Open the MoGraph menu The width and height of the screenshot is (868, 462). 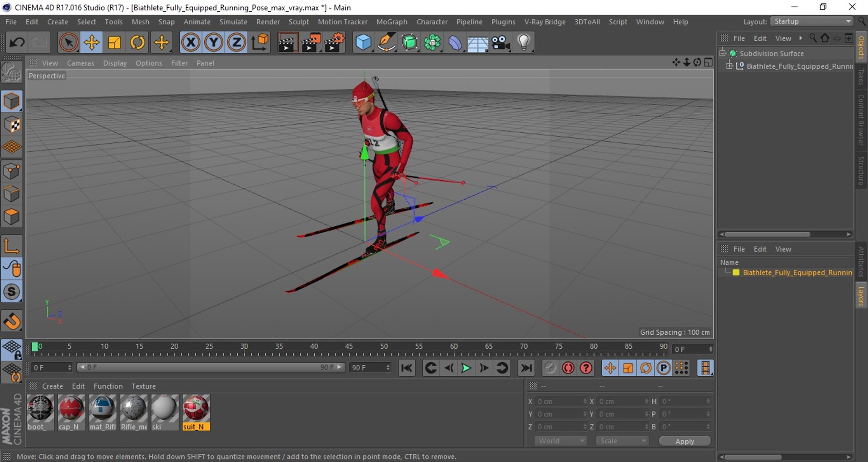pyautogui.click(x=392, y=22)
